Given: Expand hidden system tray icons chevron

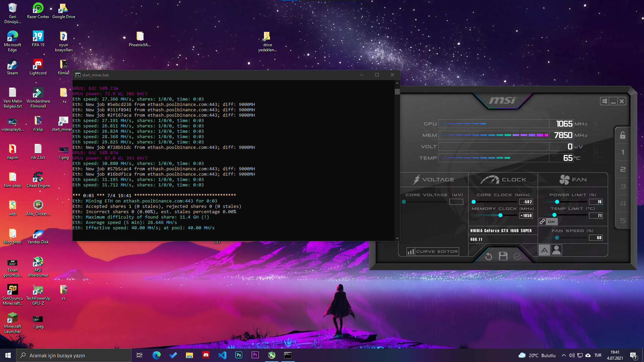Looking at the screenshot, I should [563, 355].
